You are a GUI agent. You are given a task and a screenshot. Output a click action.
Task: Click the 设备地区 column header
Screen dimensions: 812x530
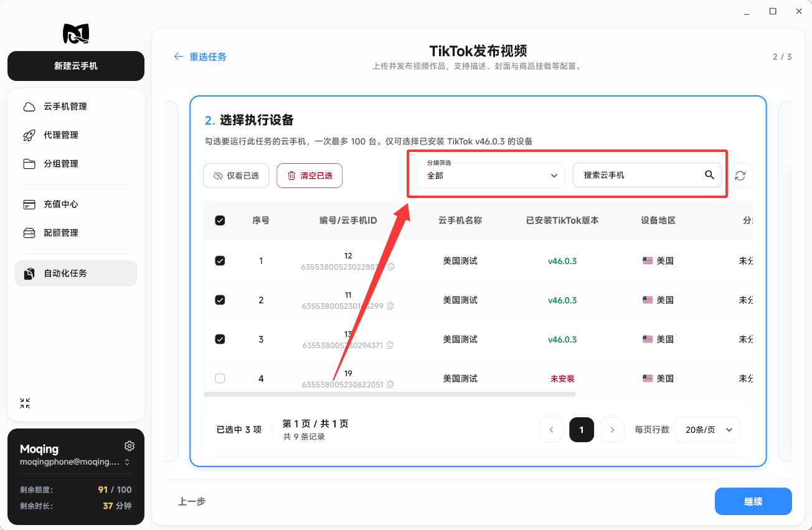point(658,220)
